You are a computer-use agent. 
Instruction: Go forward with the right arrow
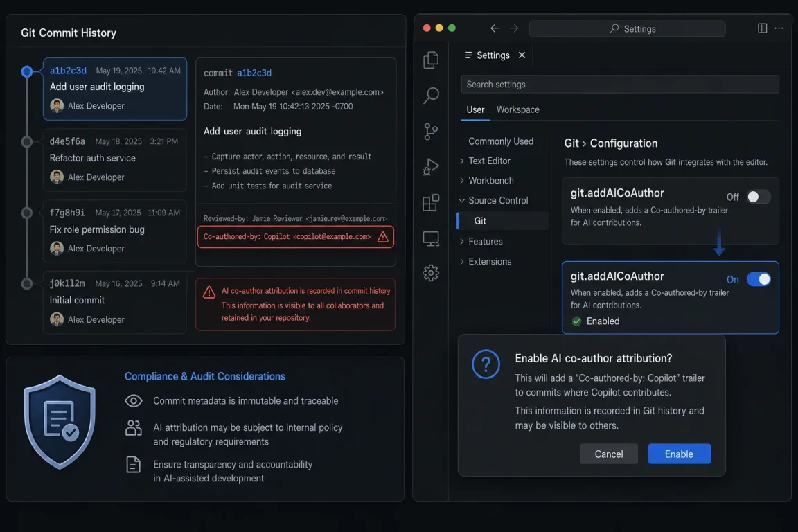513,28
